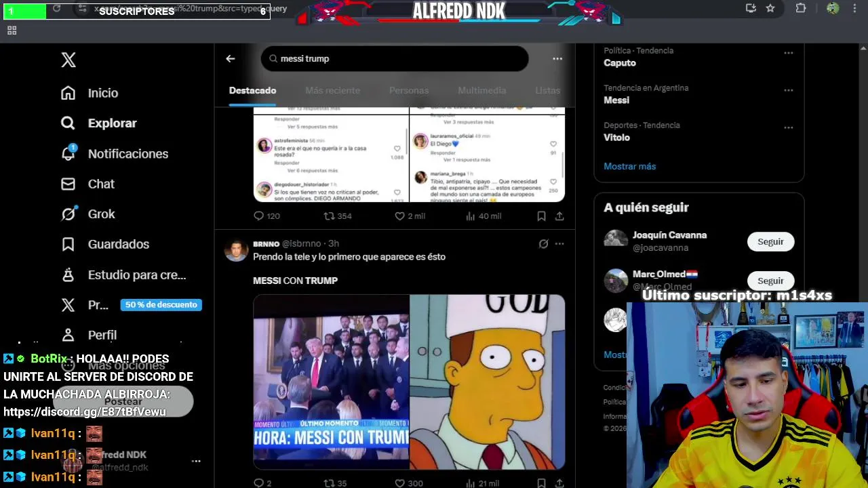The width and height of the screenshot is (868, 488).
Task: Click Mostrar más under trends
Action: pos(630,166)
